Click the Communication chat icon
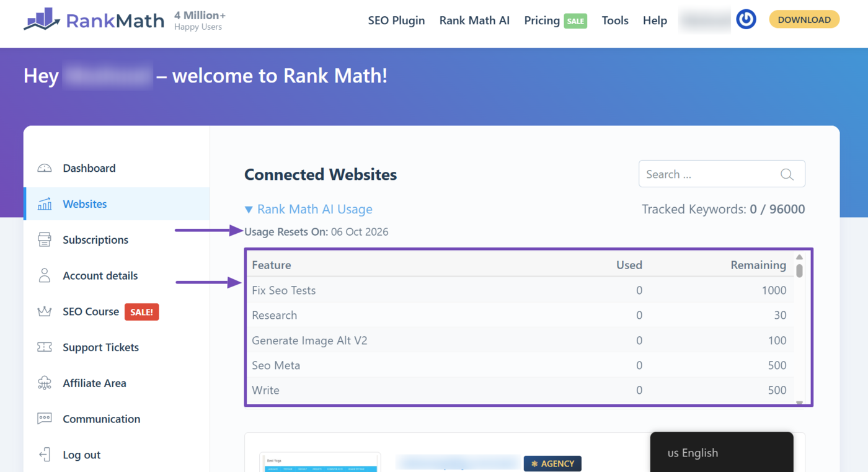The image size is (868, 472). click(45, 419)
